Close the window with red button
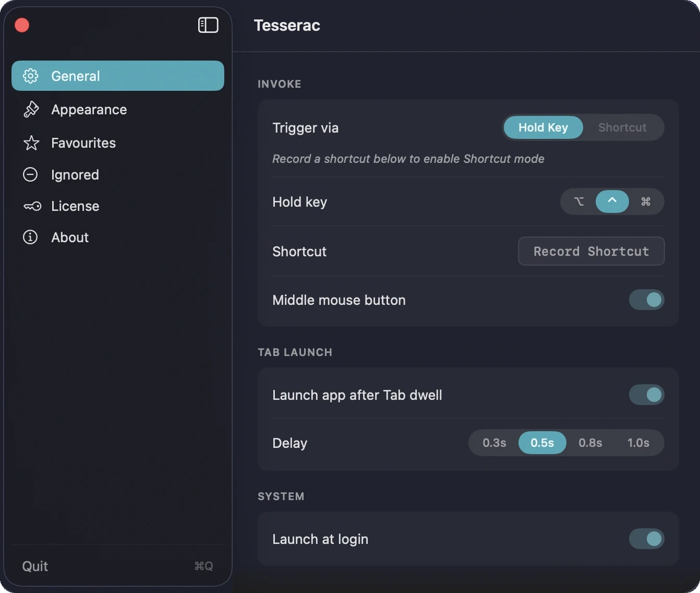 [x=22, y=25]
